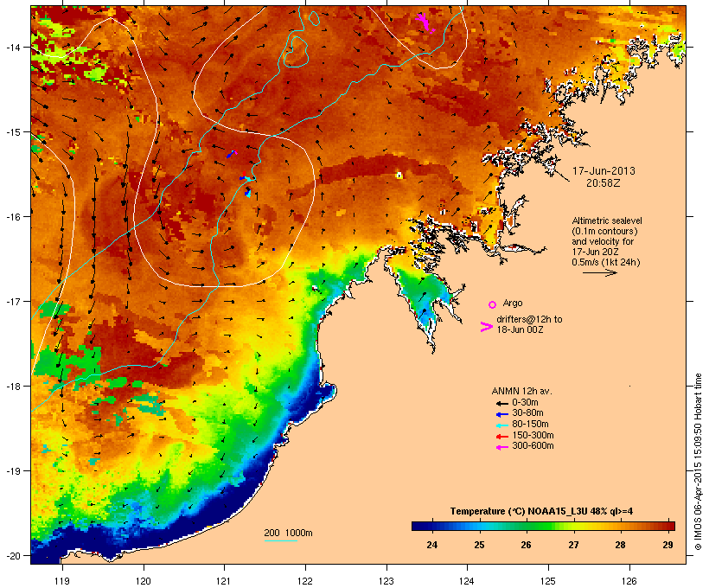Click the cyan 80-150m arrow legend icon
Viewport: 709px width, 588px height.
501,425
